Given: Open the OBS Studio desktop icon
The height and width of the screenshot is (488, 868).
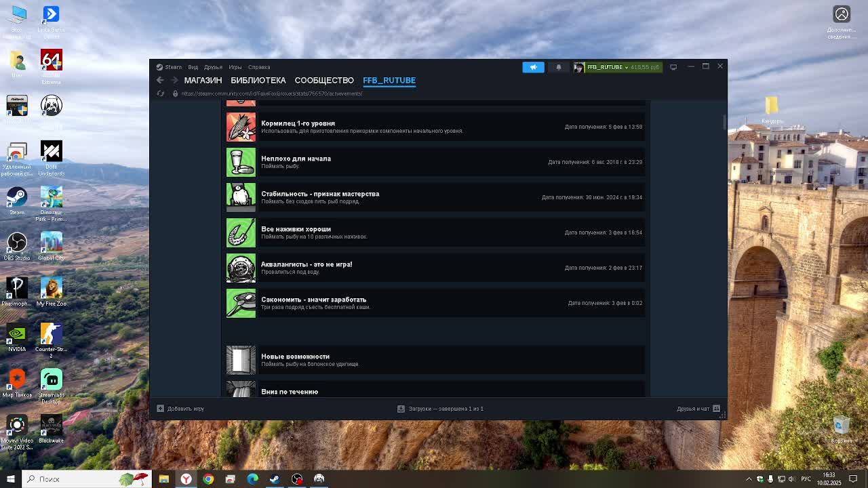Looking at the screenshot, I should [17, 247].
